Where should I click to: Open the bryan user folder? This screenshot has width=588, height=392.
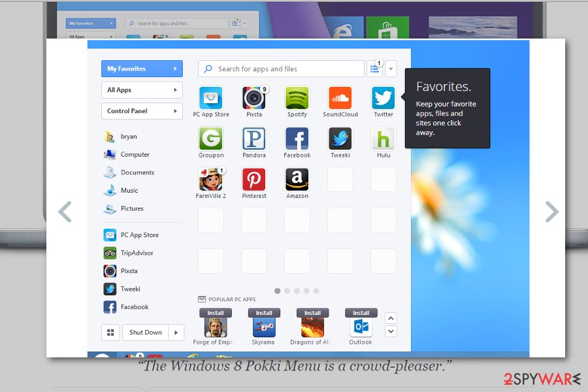coord(120,137)
